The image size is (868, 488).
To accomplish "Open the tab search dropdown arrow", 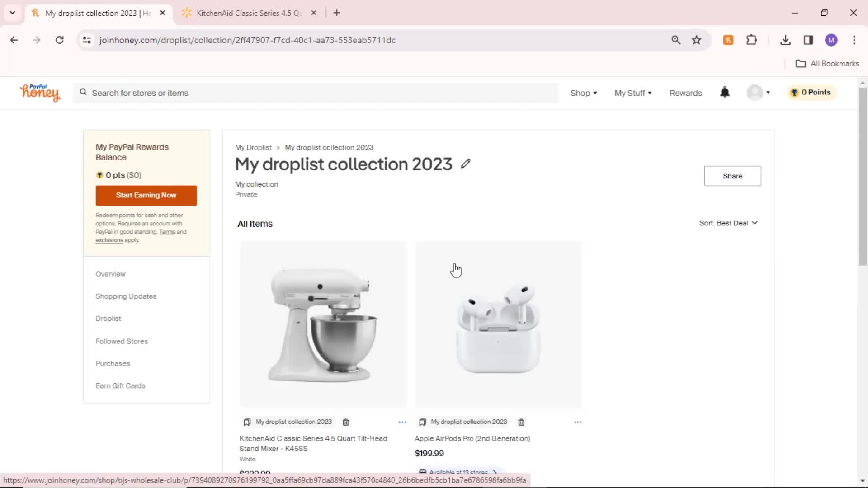I will (x=13, y=13).
